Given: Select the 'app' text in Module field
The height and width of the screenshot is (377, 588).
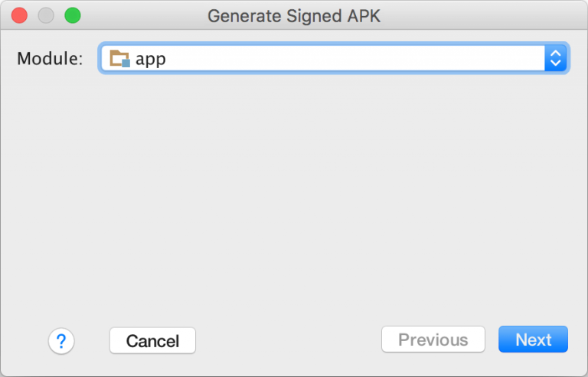Looking at the screenshot, I should (x=151, y=59).
